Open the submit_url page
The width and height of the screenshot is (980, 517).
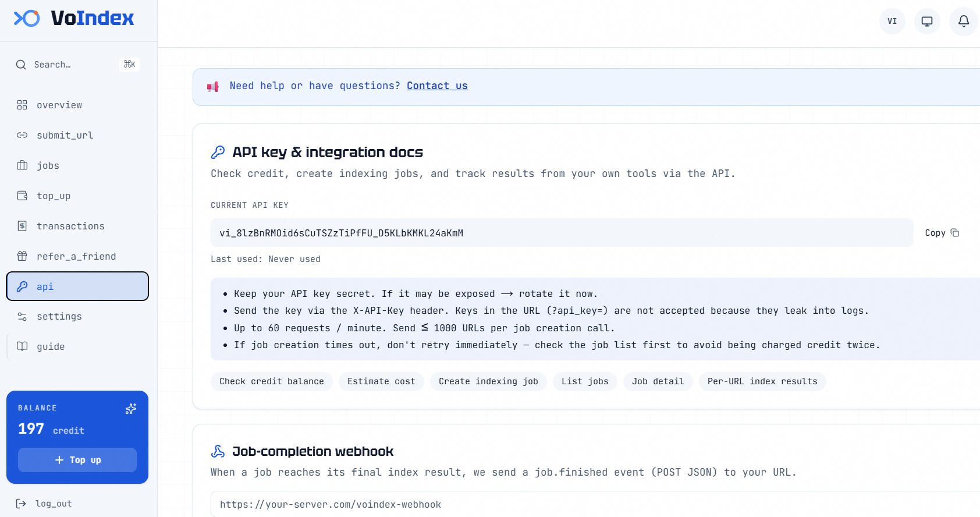point(77,135)
